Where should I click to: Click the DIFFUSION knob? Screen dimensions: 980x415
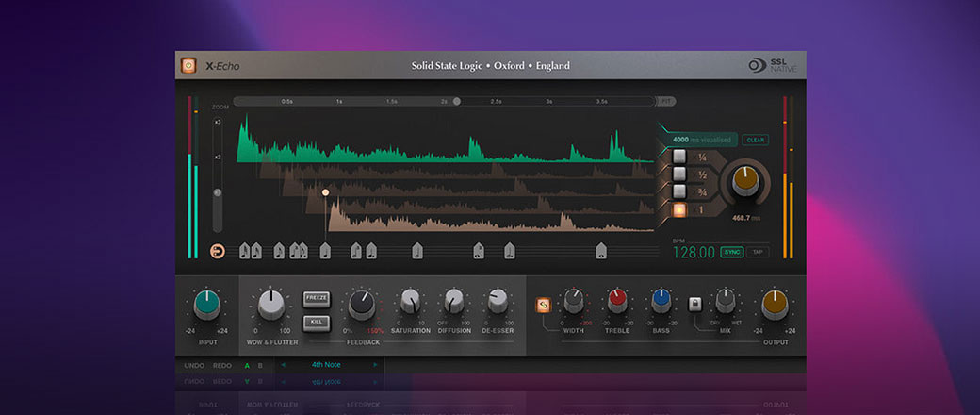click(x=454, y=302)
